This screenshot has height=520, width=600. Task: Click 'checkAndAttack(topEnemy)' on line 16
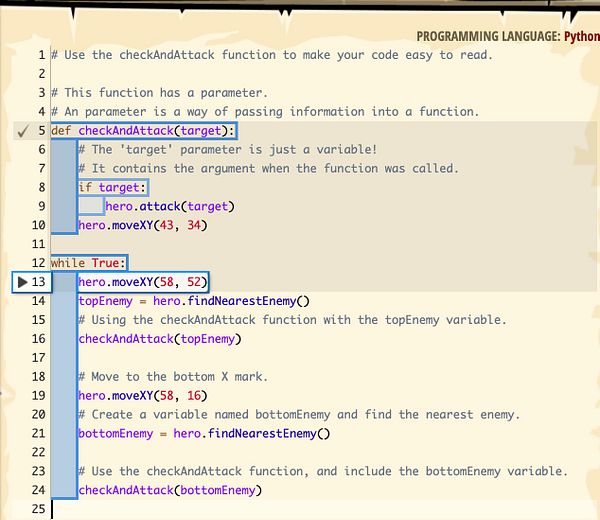coord(160,339)
